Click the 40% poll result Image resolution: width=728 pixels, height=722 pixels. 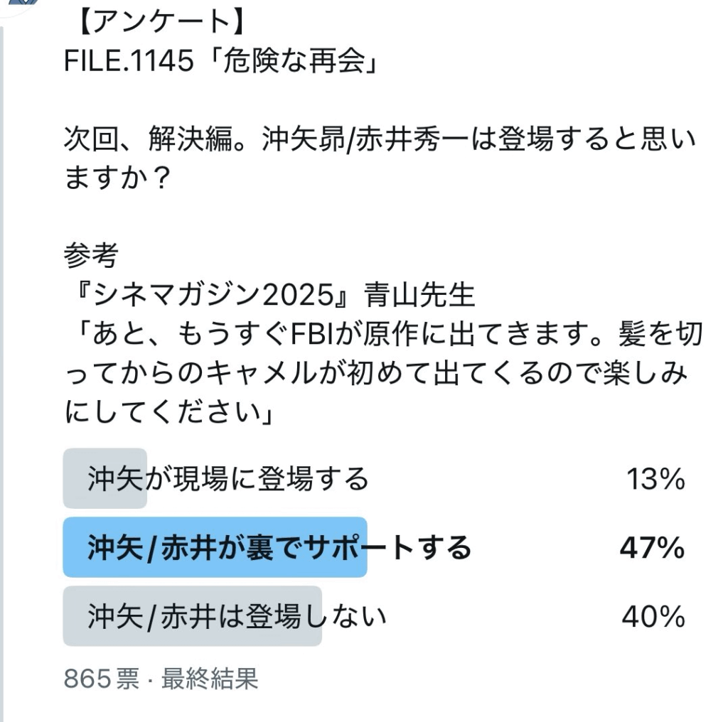click(x=653, y=616)
